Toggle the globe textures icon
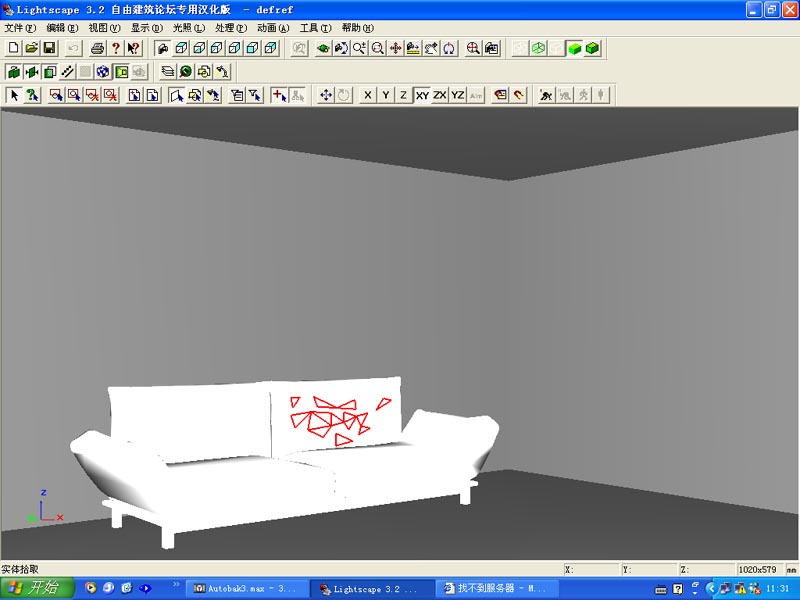Image resolution: width=800 pixels, height=600 pixels. coord(103,71)
